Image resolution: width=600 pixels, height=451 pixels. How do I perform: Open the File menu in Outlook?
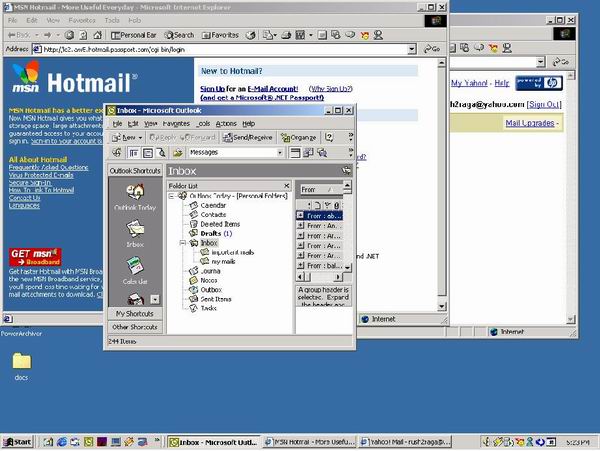tap(117, 124)
